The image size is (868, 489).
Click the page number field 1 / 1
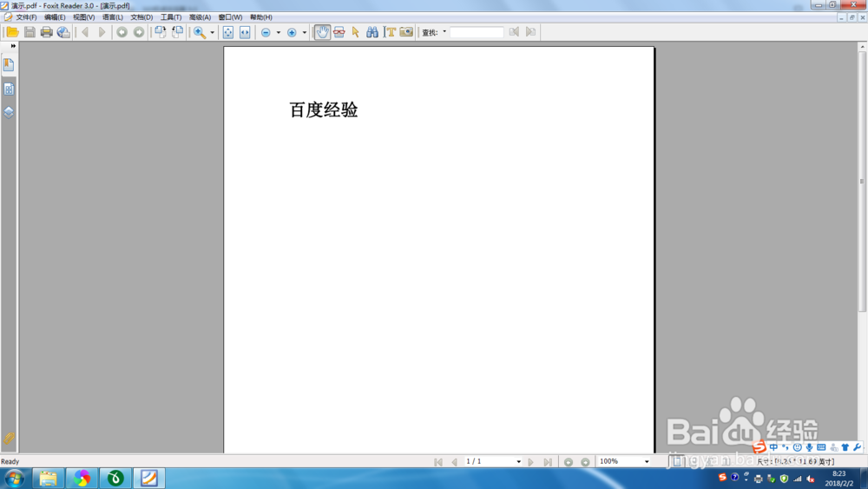click(x=490, y=461)
